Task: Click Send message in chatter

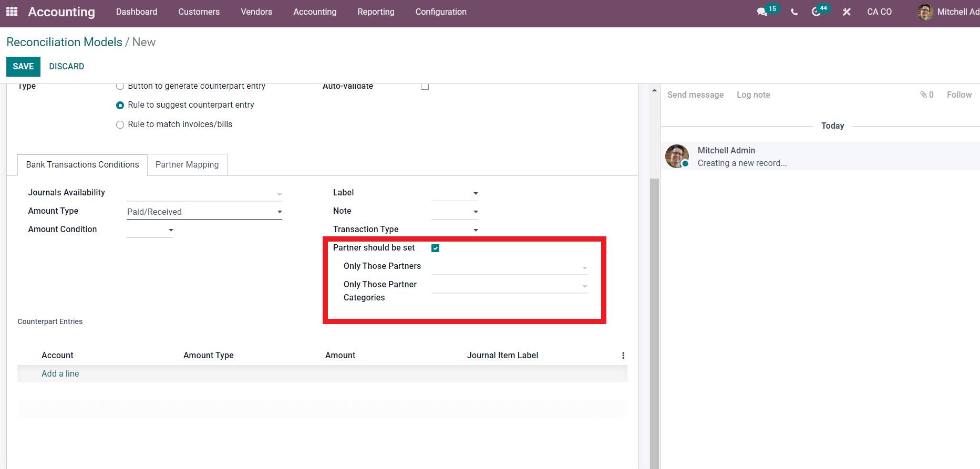Action: pos(695,95)
